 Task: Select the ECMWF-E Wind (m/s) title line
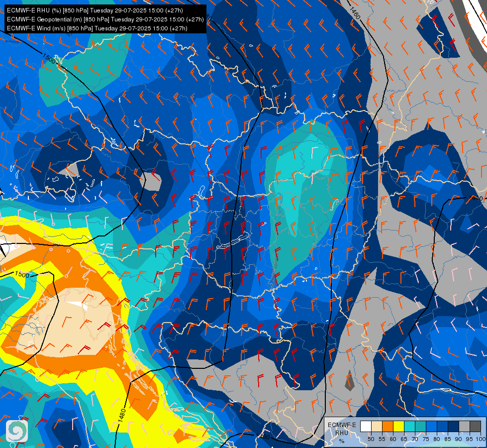coord(97,28)
